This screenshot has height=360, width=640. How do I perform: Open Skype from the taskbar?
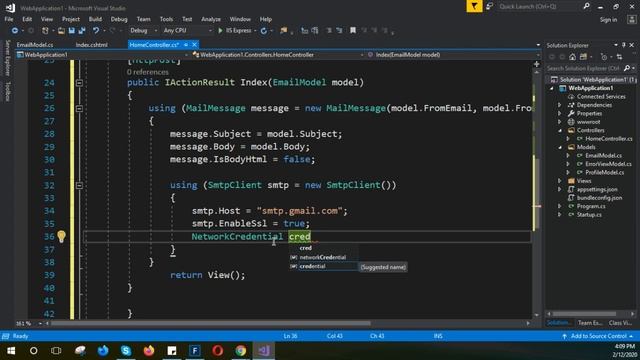pos(126,351)
